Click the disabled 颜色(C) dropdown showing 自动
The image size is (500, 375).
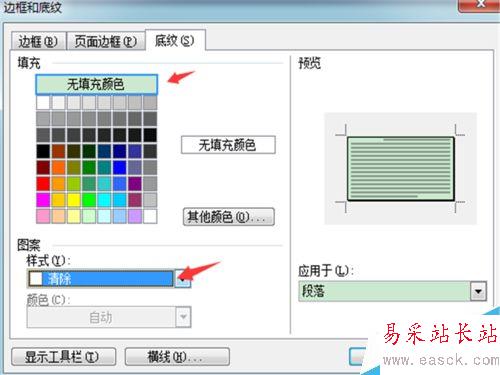pyautogui.click(x=109, y=317)
